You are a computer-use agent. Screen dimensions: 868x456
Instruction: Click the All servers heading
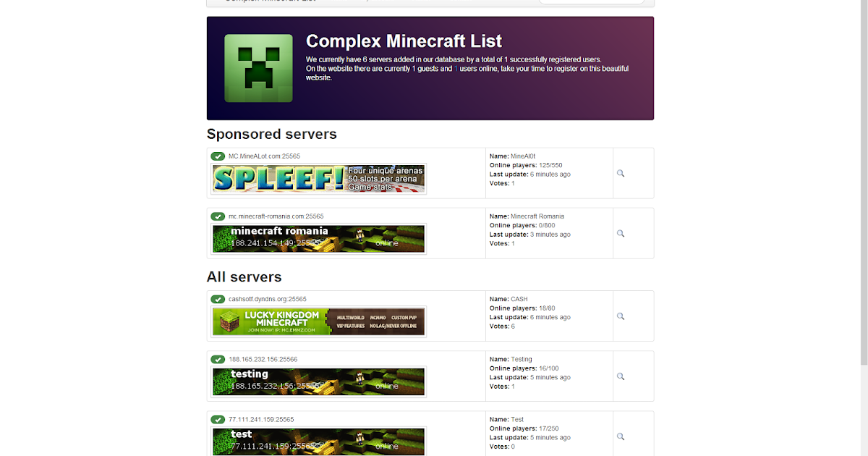click(244, 276)
